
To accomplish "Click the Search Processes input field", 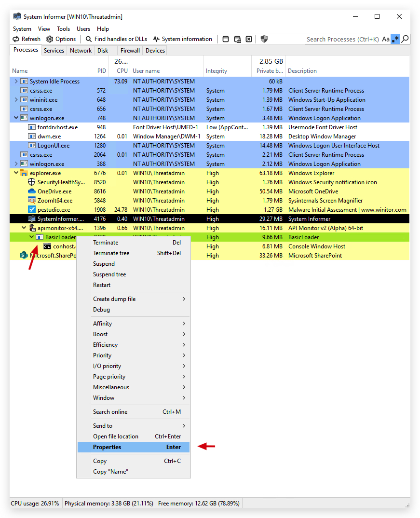I will (342, 39).
